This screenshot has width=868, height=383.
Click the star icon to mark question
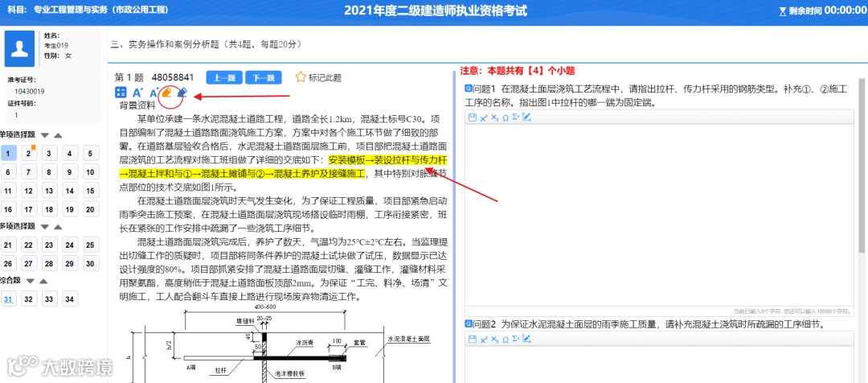pyautogui.click(x=301, y=77)
